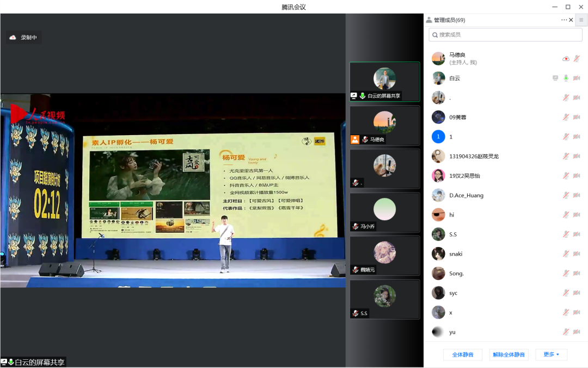Select 白云的屏幕共享 video tile

[x=385, y=82]
